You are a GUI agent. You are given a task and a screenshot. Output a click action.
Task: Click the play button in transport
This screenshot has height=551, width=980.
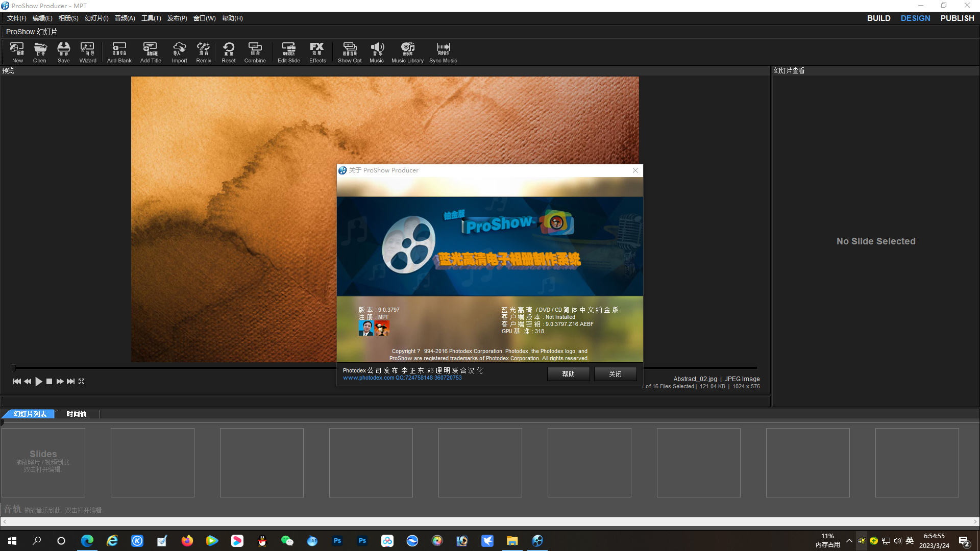click(38, 382)
